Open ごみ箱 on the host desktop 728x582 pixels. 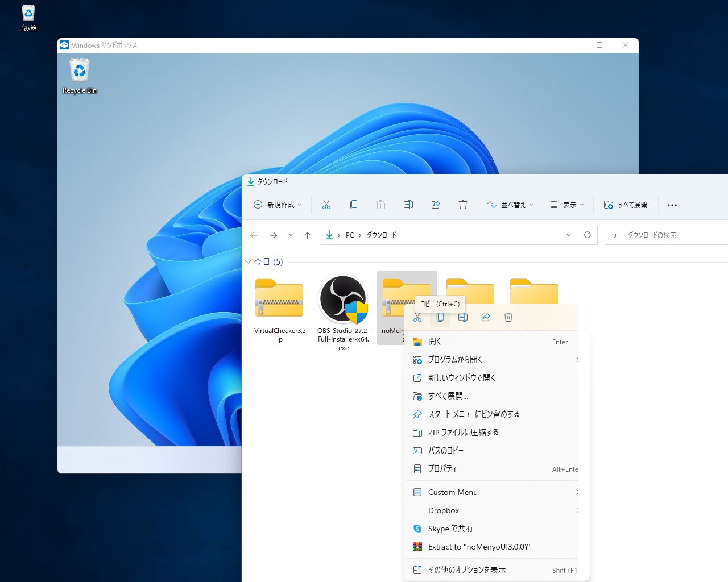click(27, 13)
